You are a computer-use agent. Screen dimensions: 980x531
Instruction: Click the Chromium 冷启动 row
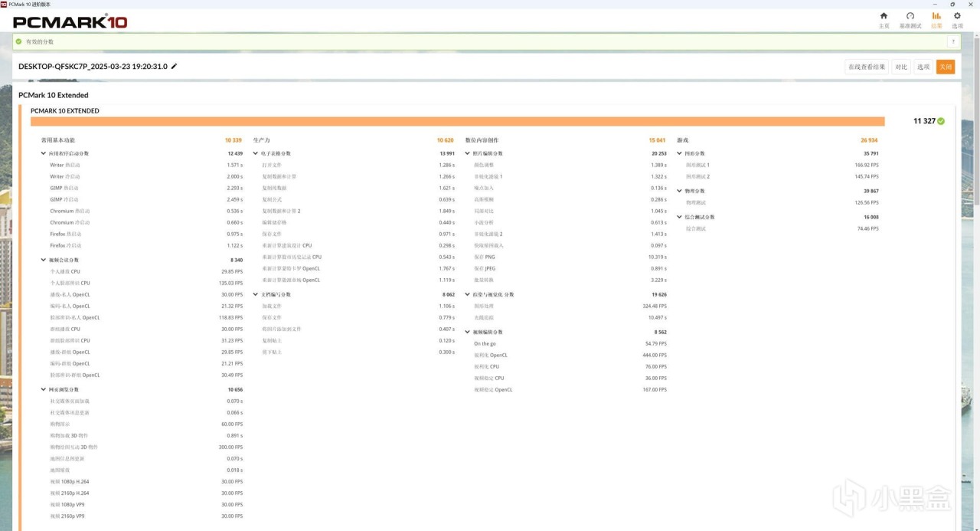click(x=146, y=222)
